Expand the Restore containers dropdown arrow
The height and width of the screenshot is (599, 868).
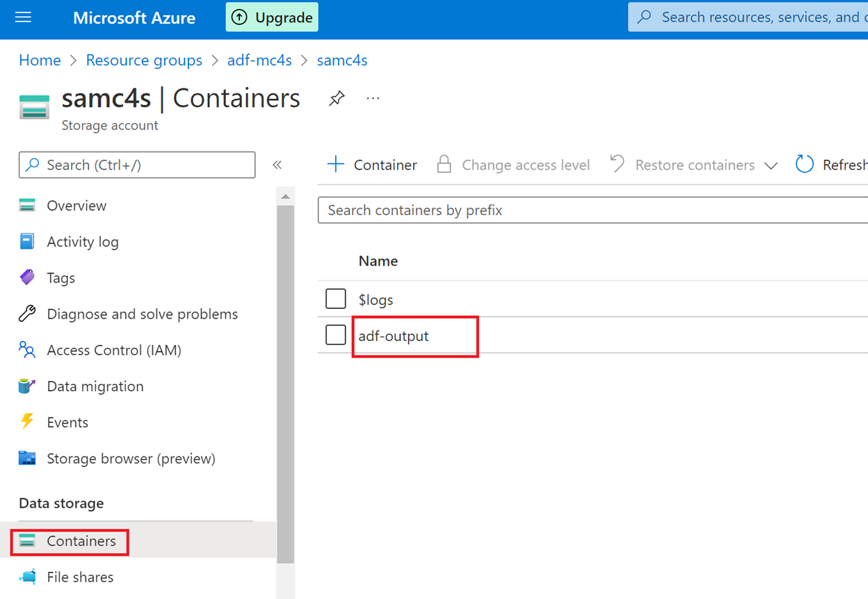pos(771,166)
